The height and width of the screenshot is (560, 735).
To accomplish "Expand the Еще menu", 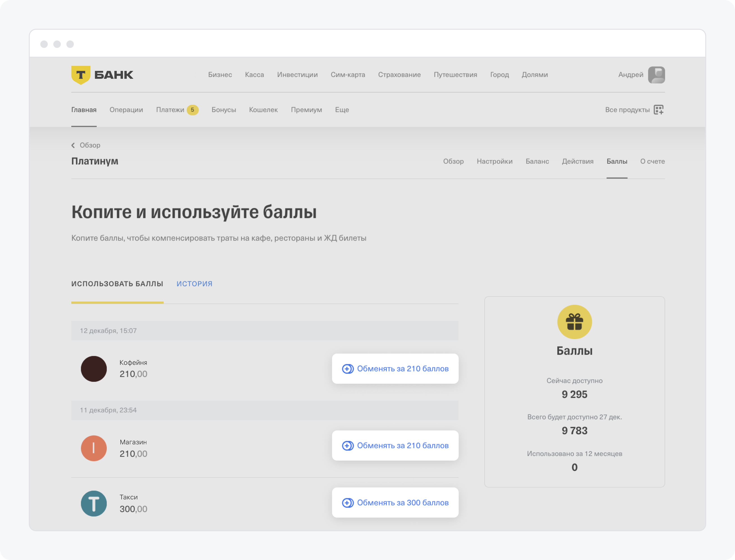I will pos(342,110).
